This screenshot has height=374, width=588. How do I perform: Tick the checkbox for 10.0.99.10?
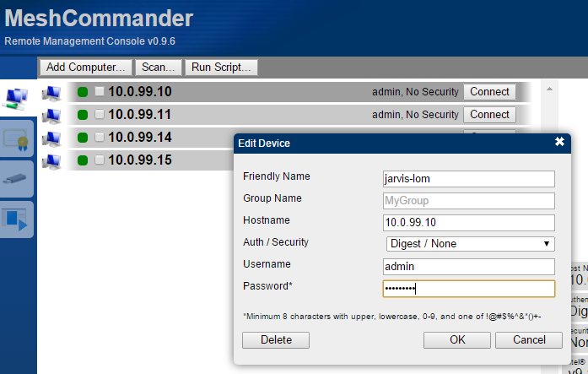tap(100, 91)
